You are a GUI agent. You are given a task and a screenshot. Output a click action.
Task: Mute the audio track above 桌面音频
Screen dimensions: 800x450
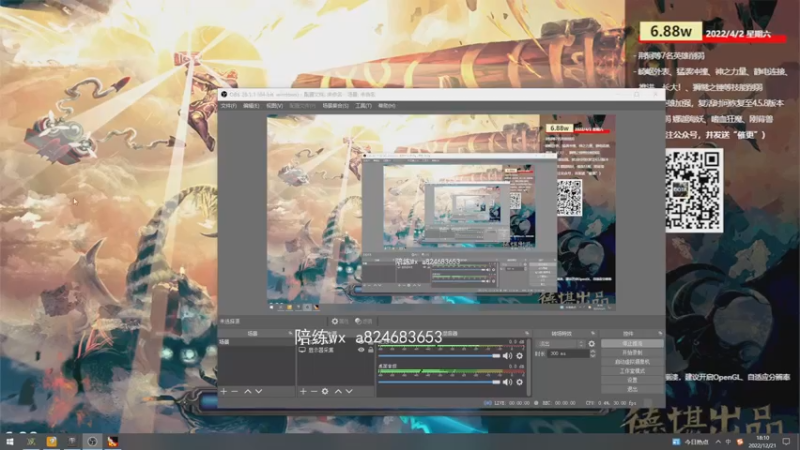pos(507,356)
